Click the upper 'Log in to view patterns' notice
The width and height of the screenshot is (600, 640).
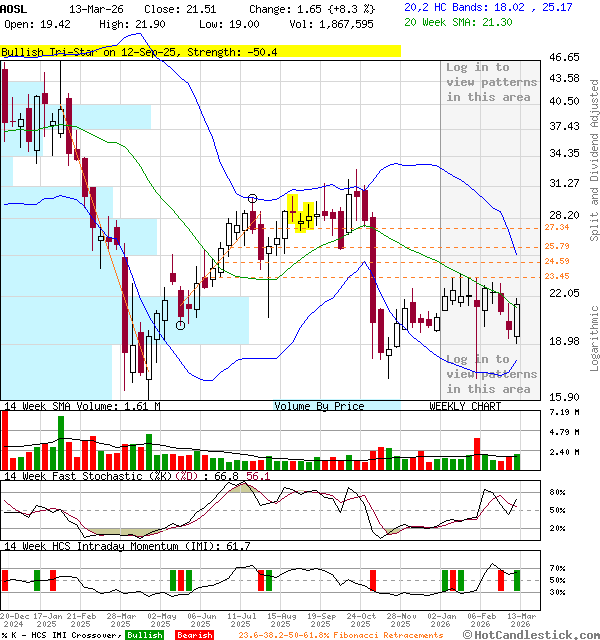click(x=488, y=82)
